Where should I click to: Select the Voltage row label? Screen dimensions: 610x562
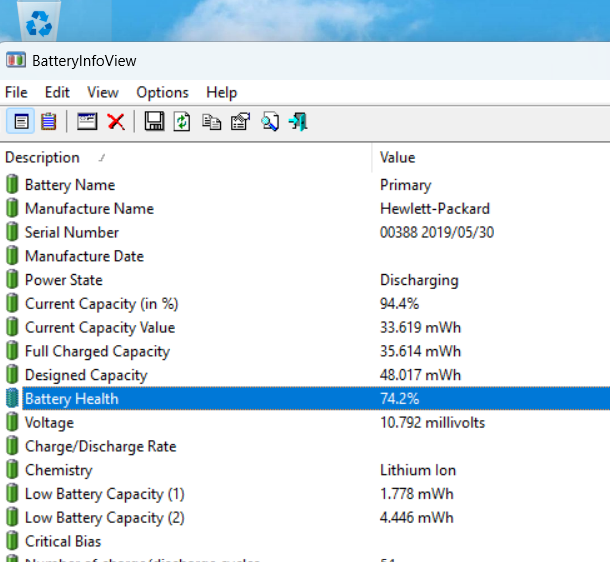(49, 422)
